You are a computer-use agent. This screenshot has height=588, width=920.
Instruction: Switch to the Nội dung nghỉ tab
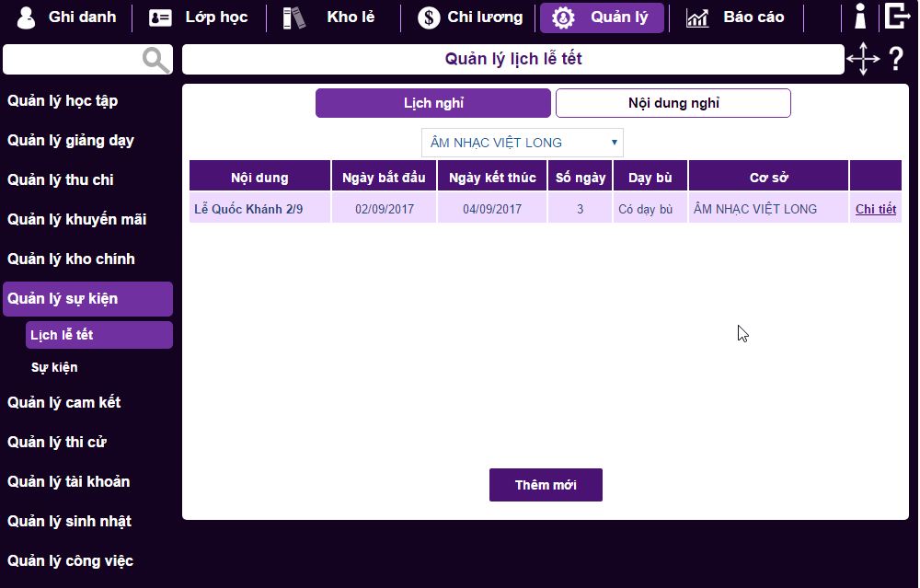click(x=673, y=103)
